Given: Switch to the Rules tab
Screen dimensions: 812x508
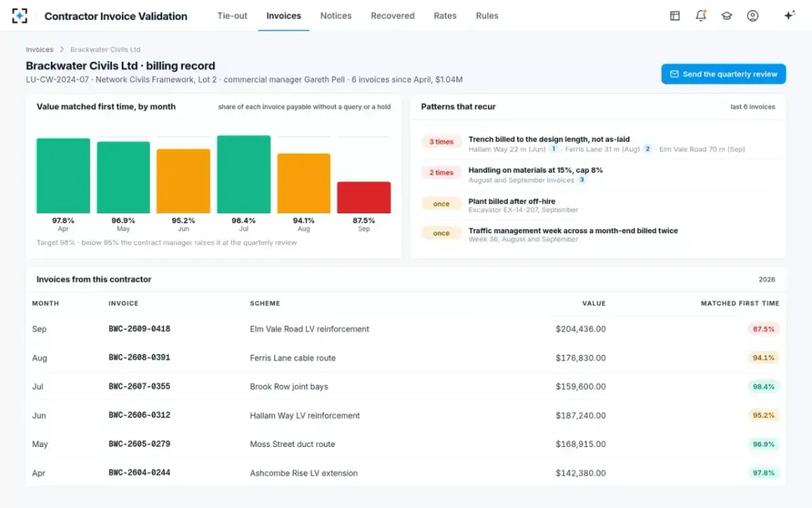Looking at the screenshot, I should [x=487, y=16].
